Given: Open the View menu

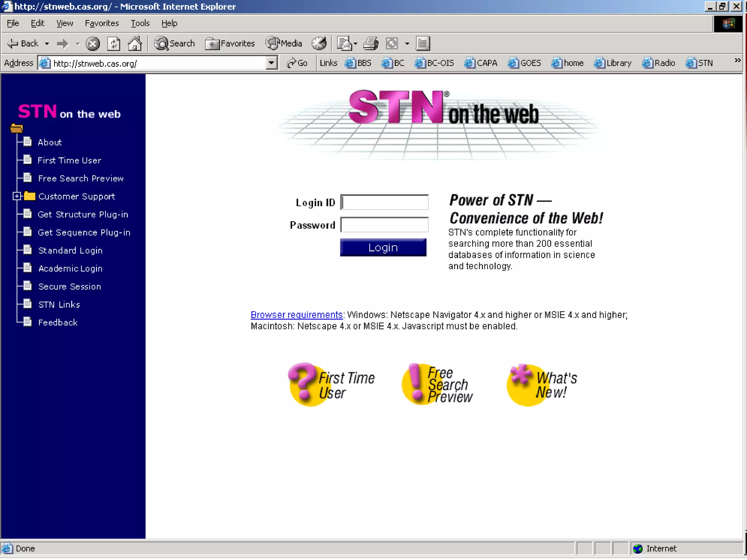Looking at the screenshot, I should click(x=65, y=23).
